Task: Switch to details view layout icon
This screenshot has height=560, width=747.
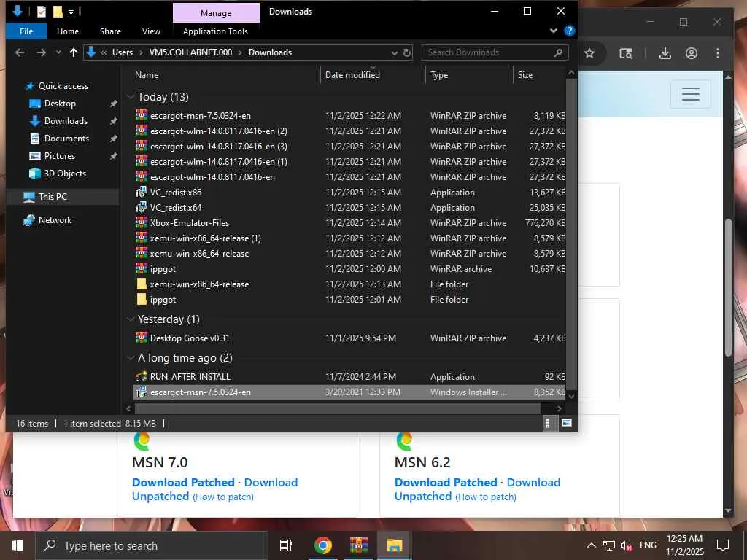Action: (x=549, y=423)
